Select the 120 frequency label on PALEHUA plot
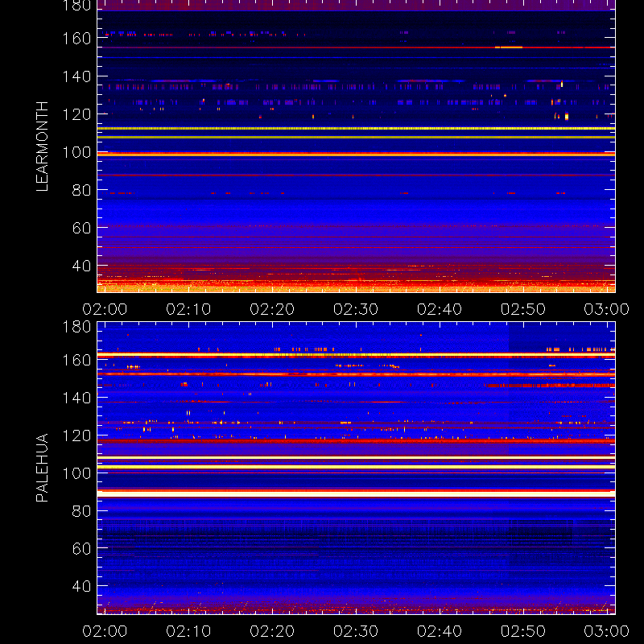This screenshot has height=644, width=644. coord(76,436)
